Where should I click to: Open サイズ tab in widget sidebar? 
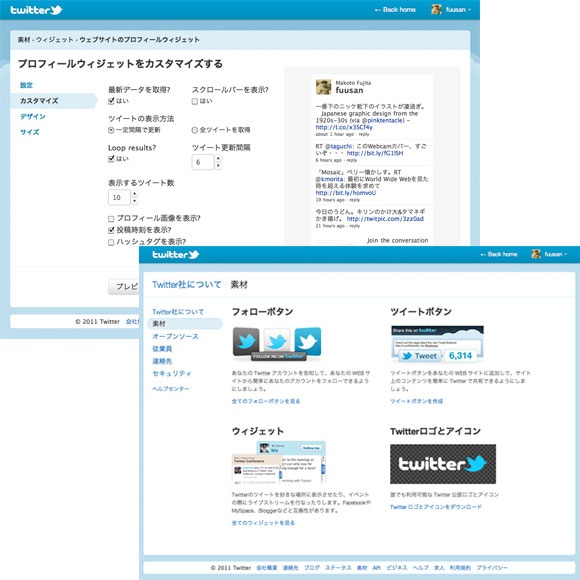pos(30,132)
